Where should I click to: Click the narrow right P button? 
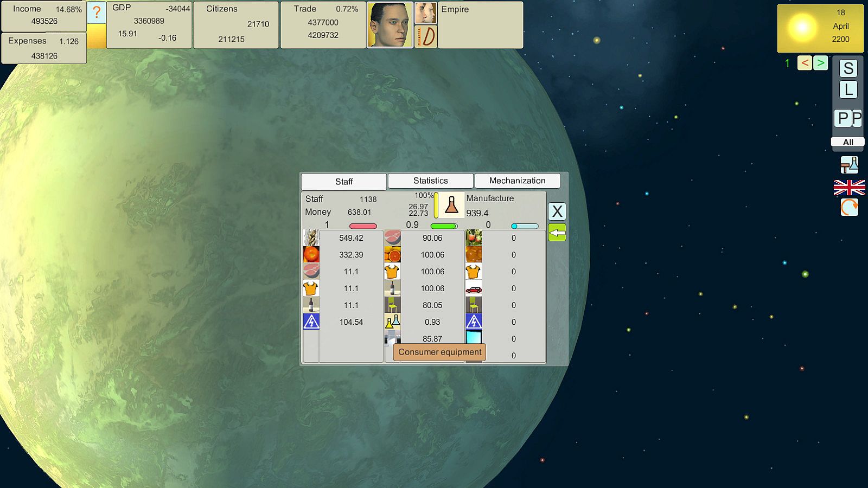pos(857,118)
